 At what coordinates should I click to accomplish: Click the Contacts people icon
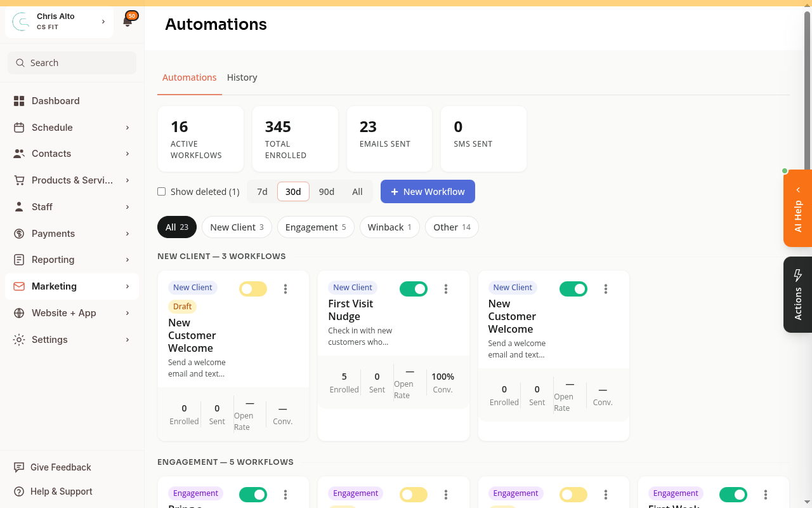(x=19, y=154)
